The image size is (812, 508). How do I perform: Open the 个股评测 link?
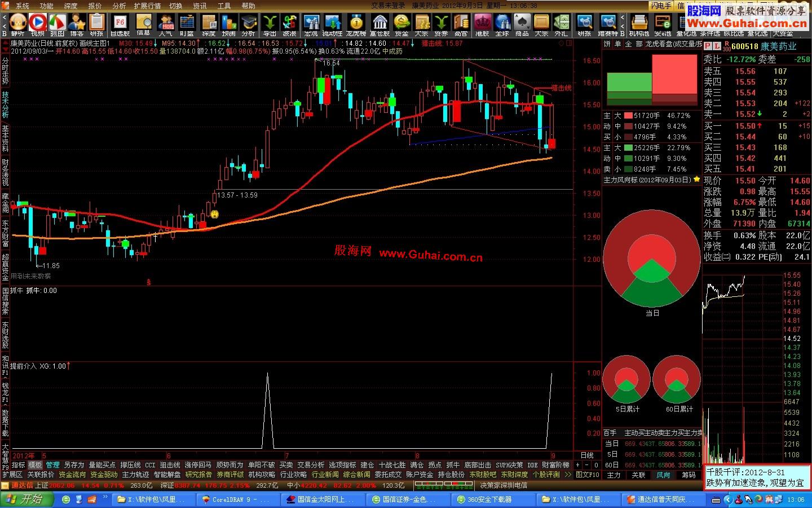click(x=546, y=475)
